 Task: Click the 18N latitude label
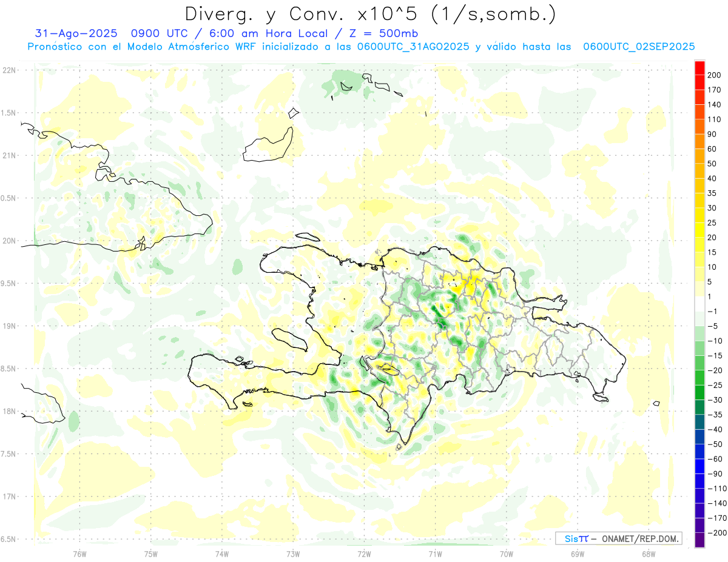click(x=9, y=412)
